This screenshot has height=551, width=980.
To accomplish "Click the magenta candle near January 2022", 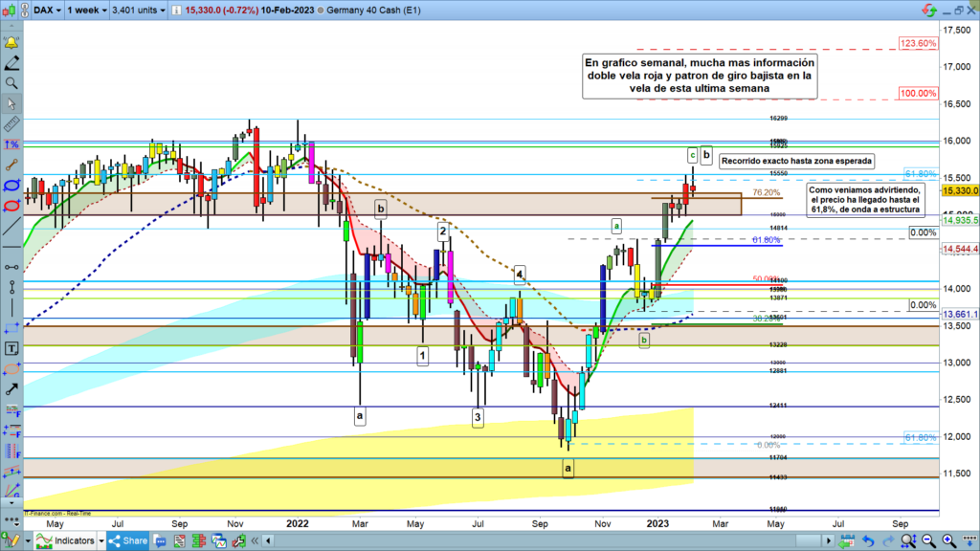I will point(310,158).
